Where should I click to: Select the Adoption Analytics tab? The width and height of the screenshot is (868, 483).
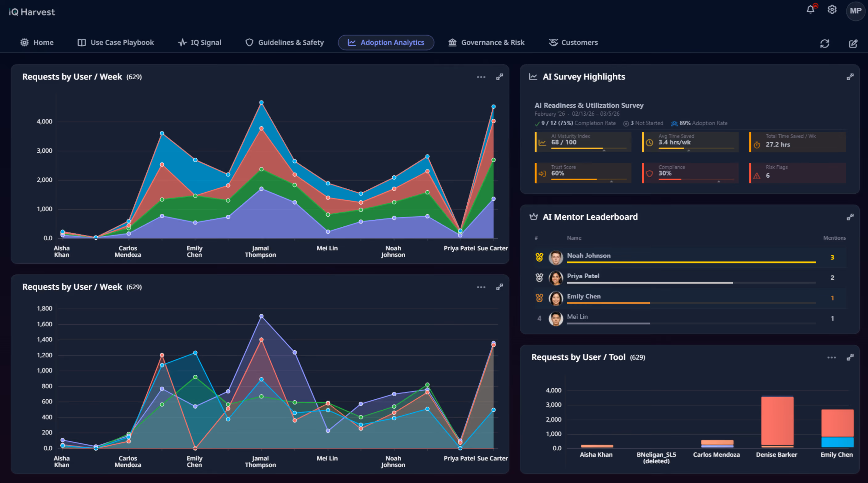click(386, 43)
